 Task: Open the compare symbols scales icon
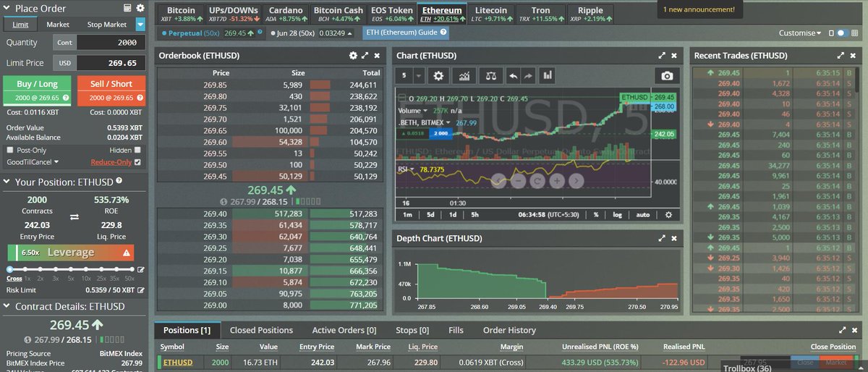[x=491, y=75]
